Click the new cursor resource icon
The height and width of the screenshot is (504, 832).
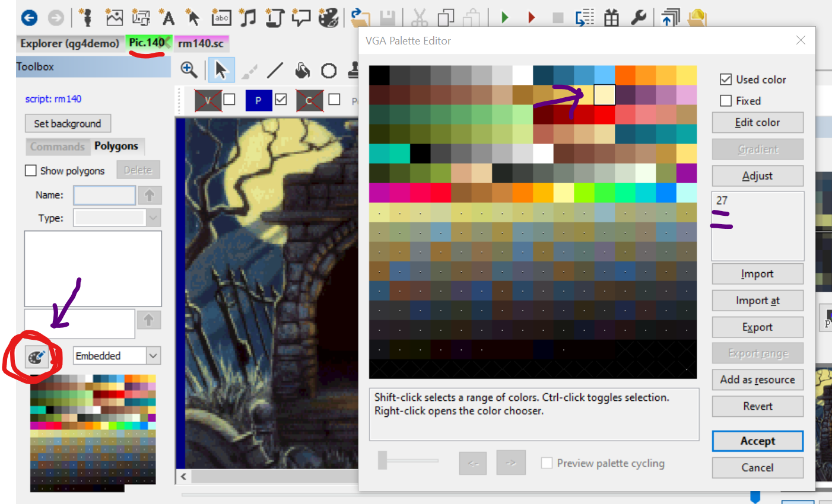click(x=193, y=18)
